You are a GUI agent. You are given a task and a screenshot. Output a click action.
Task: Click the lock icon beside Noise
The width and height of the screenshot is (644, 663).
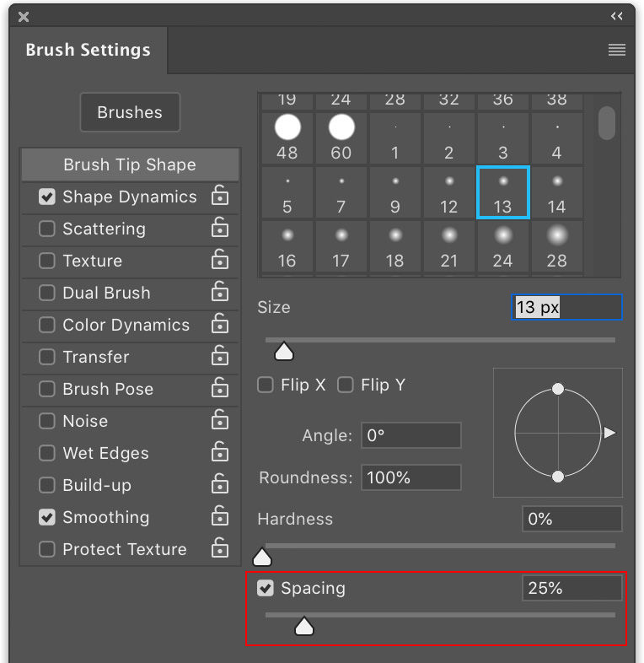click(x=219, y=421)
